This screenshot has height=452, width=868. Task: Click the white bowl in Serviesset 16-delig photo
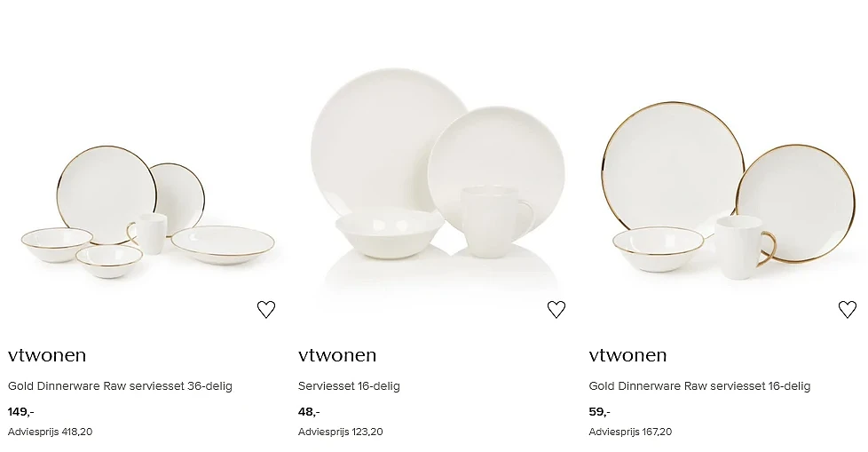[x=390, y=233]
